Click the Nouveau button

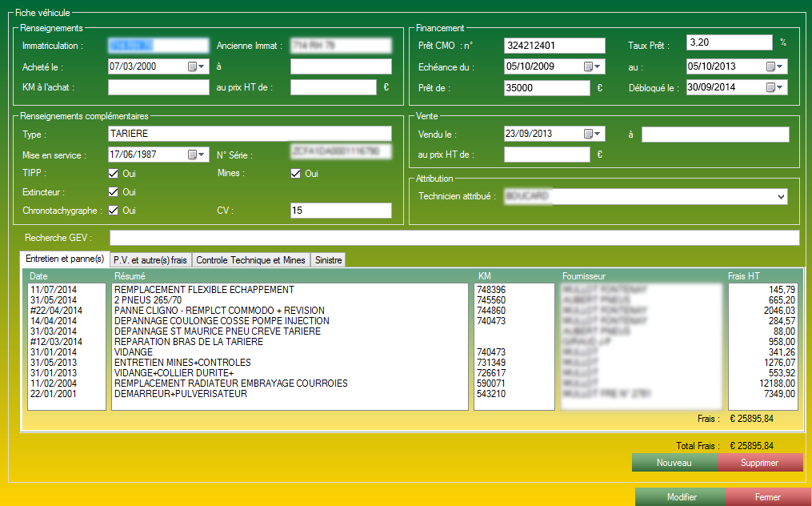point(674,463)
